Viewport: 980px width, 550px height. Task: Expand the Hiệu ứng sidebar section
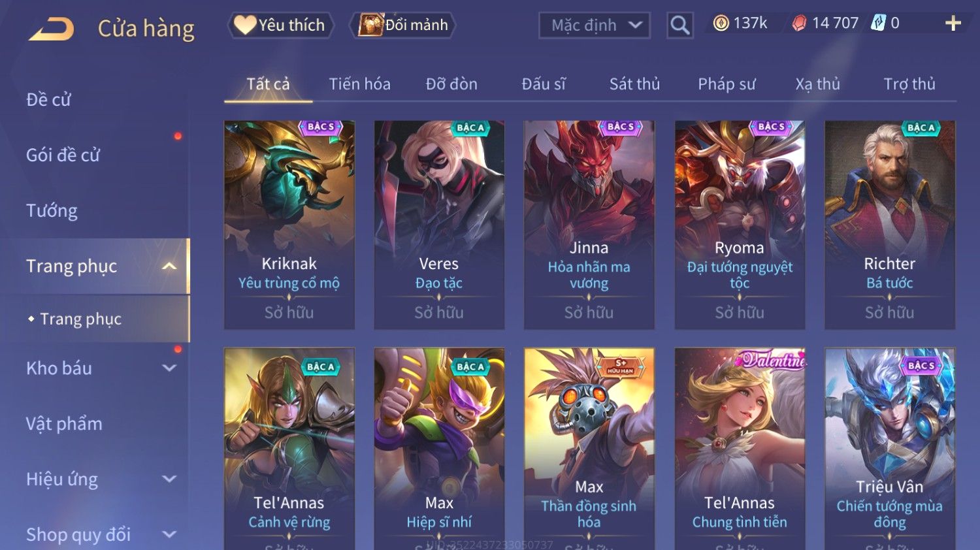pos(169,479)
